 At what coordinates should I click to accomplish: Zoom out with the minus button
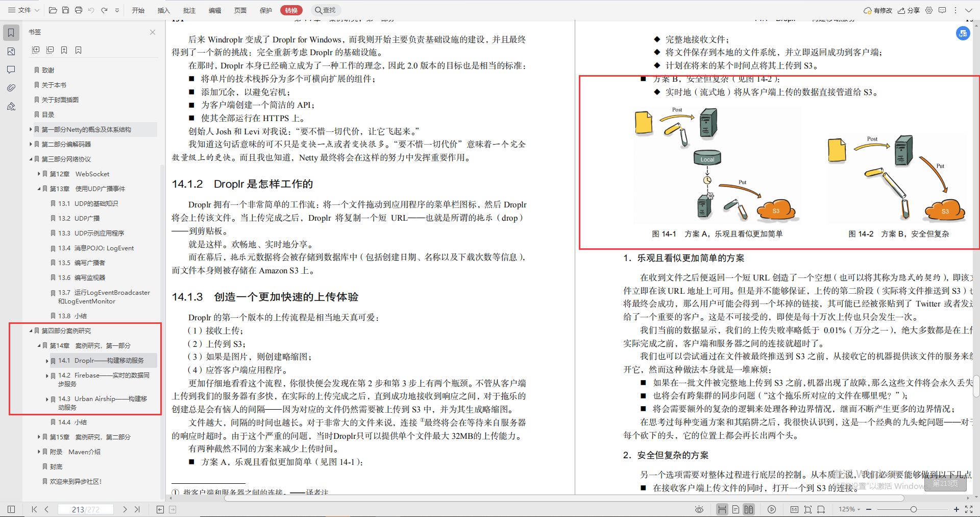click(869, 509)
